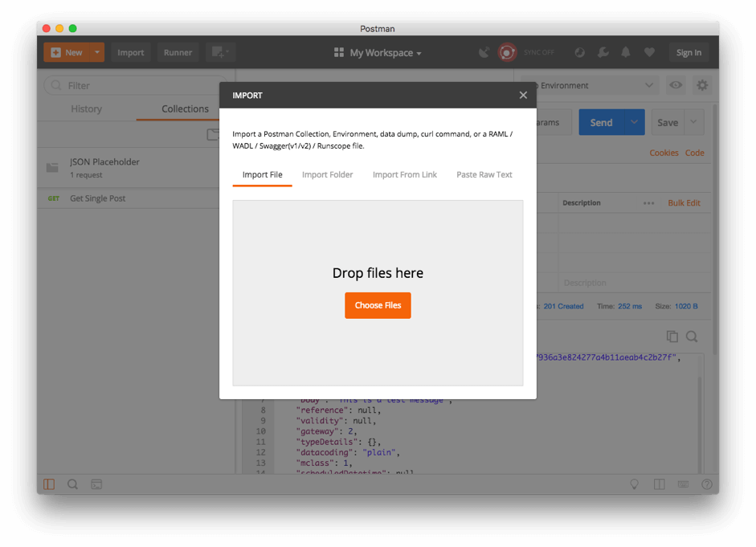Viewport: 756px width, 547px height.
Task: Click the "mclass": 1 line
Action: (324, 463)
